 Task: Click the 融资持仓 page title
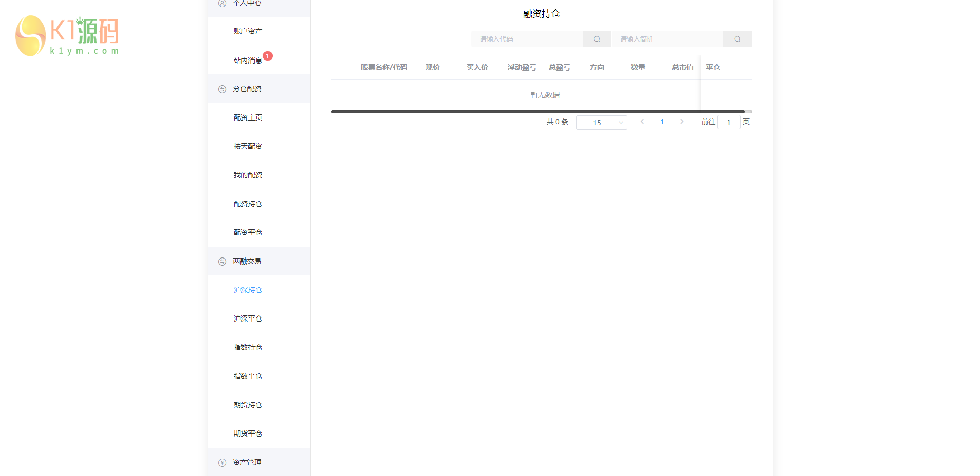coord(541,14)
